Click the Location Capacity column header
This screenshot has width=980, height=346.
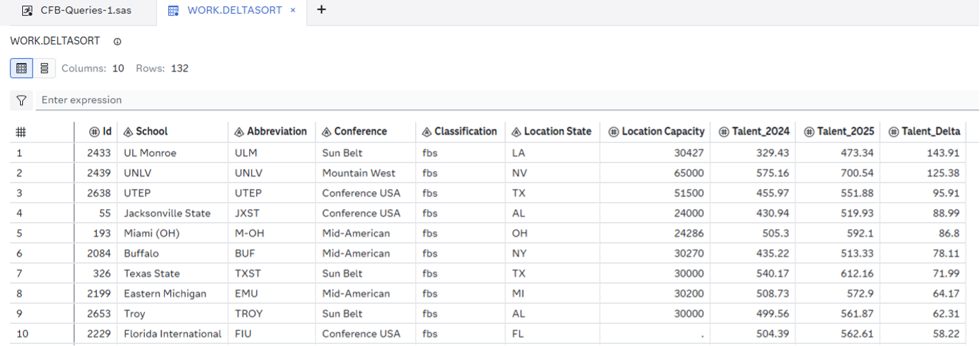coord(662,131)
